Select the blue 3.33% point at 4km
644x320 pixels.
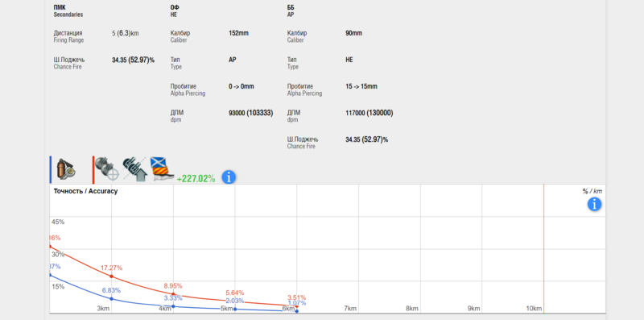pyautogui.click(x=173, y=306)
